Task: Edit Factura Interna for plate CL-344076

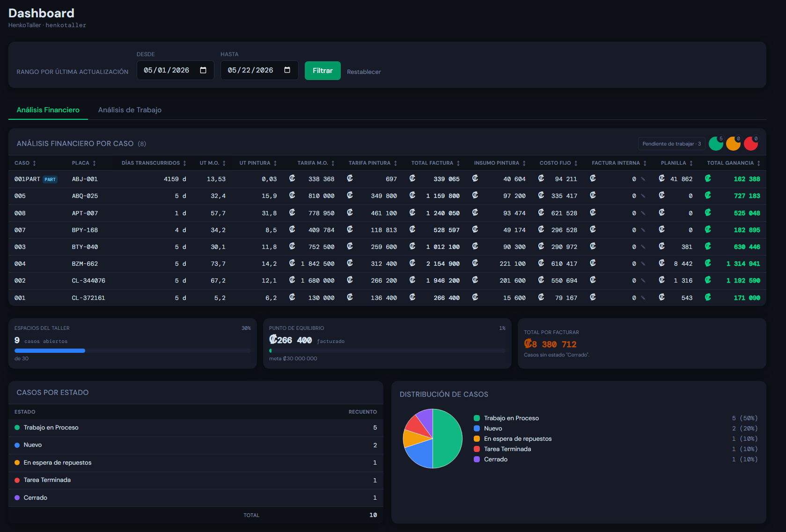Action: [x=643, y=281]
